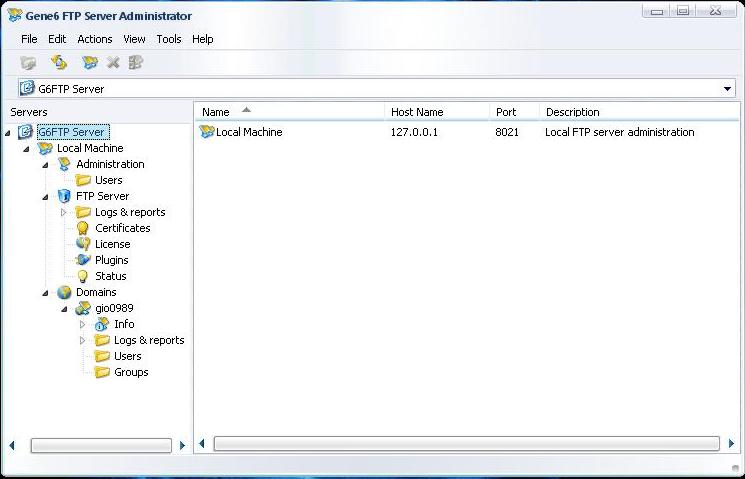The width and height of the screenshot is (745, 479).
Task: Click the delete X toolbar icon
Action: pyautogui.click(x=113, y=62)
